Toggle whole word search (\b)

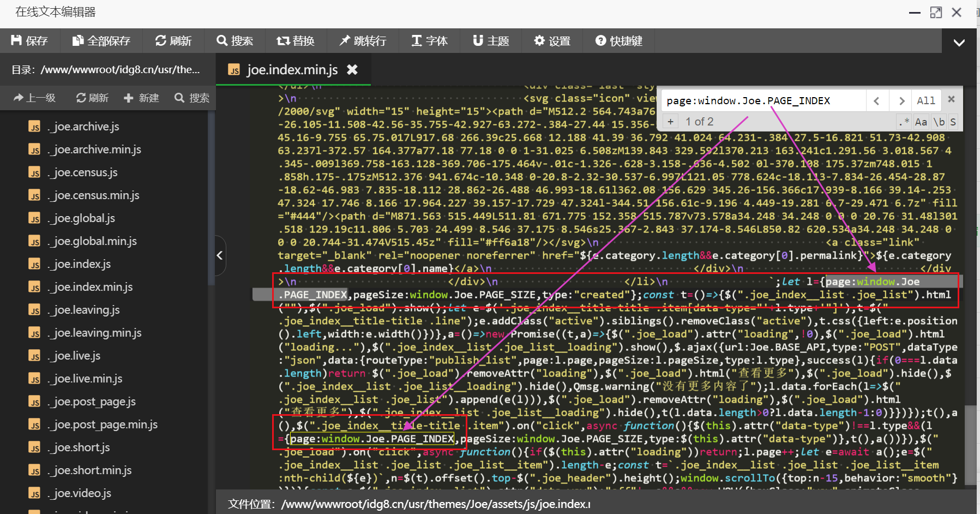pos(939,122)
